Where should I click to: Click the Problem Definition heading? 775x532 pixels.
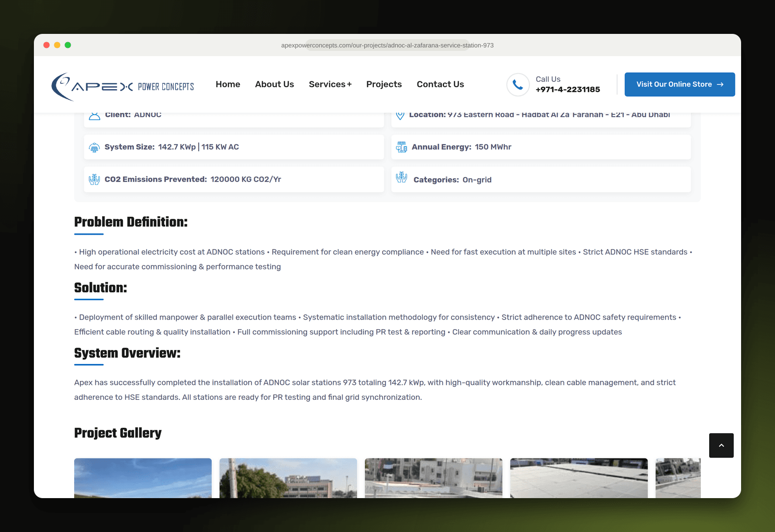point(131,222)
